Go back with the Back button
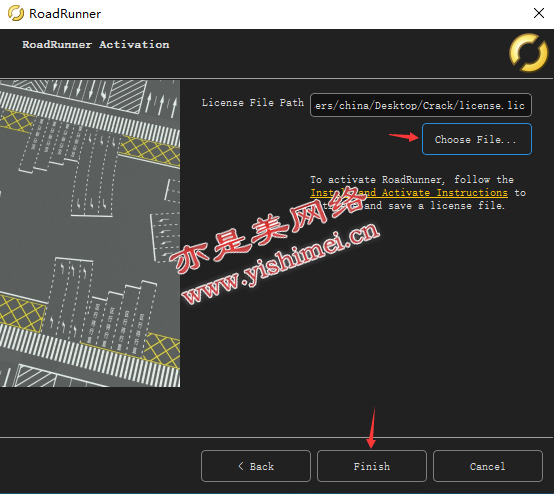 point(256,466)
